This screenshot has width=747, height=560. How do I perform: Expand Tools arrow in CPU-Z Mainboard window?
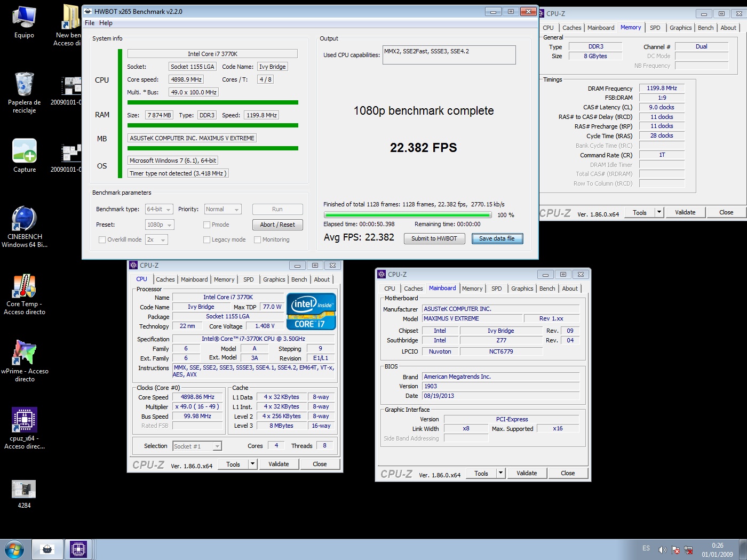500,473
